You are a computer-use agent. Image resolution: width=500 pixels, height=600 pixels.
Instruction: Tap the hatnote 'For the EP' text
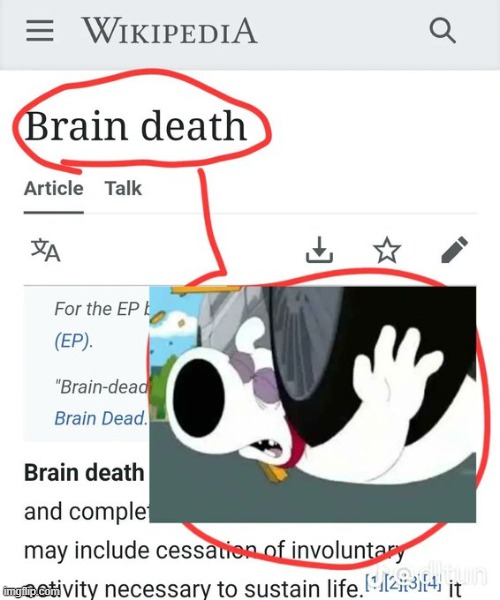(x=101, y=309)
